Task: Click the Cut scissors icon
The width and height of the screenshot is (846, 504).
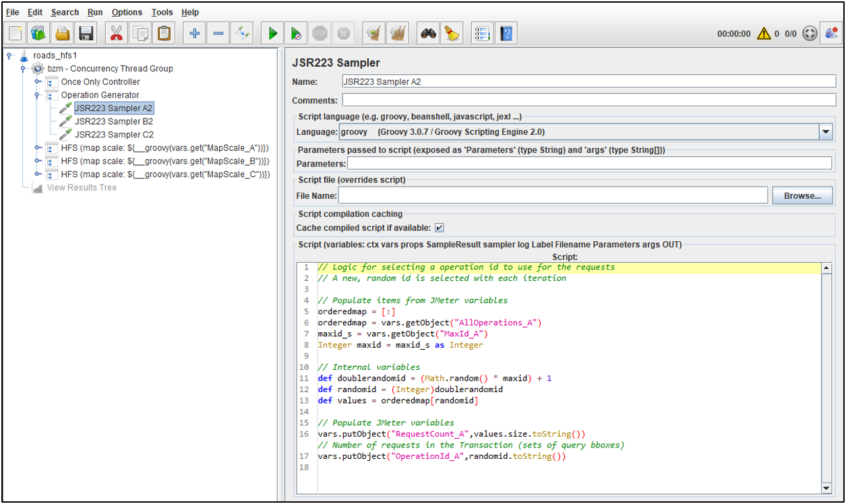Action: click(117, 33)
